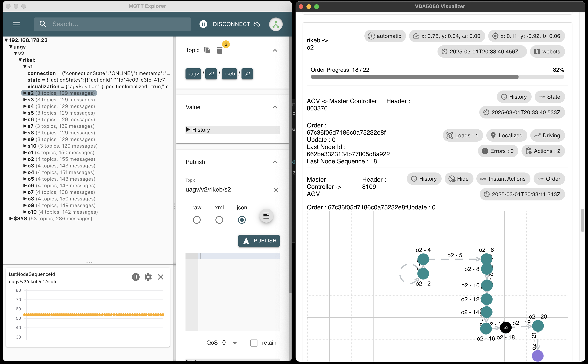Collapse the Value section chevron
588x364 pixels.
(275, 107)
